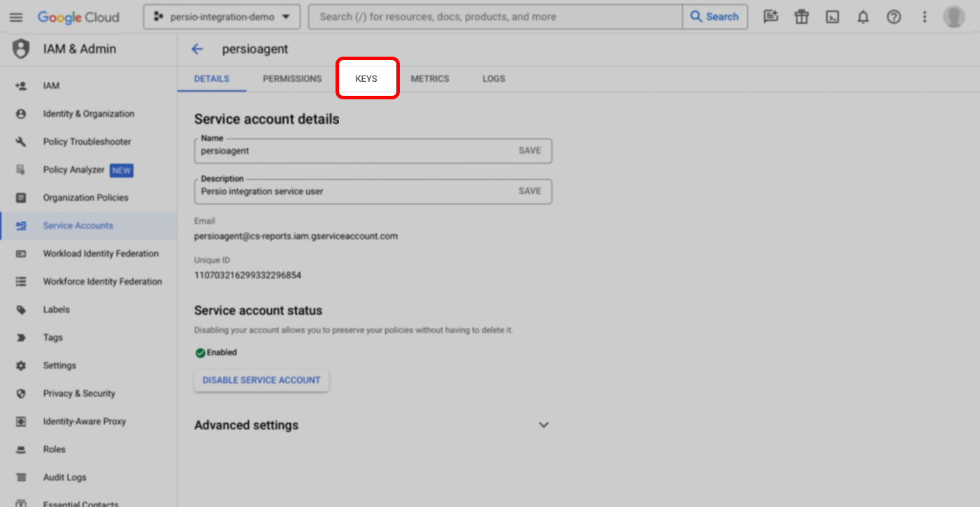The image size is (980, 507).
Task: Open Workload Identity Federation in sidebar
Action: pos(101,254)
